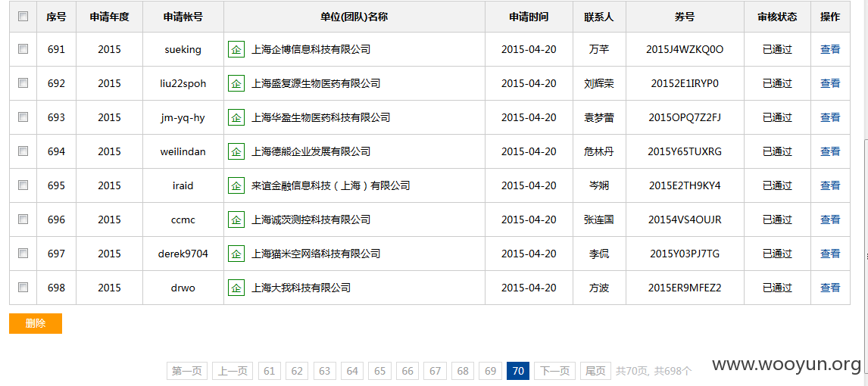Screen dimensions: 868x386
Task: Open page 62 in pagination
Action: point(297,371)
